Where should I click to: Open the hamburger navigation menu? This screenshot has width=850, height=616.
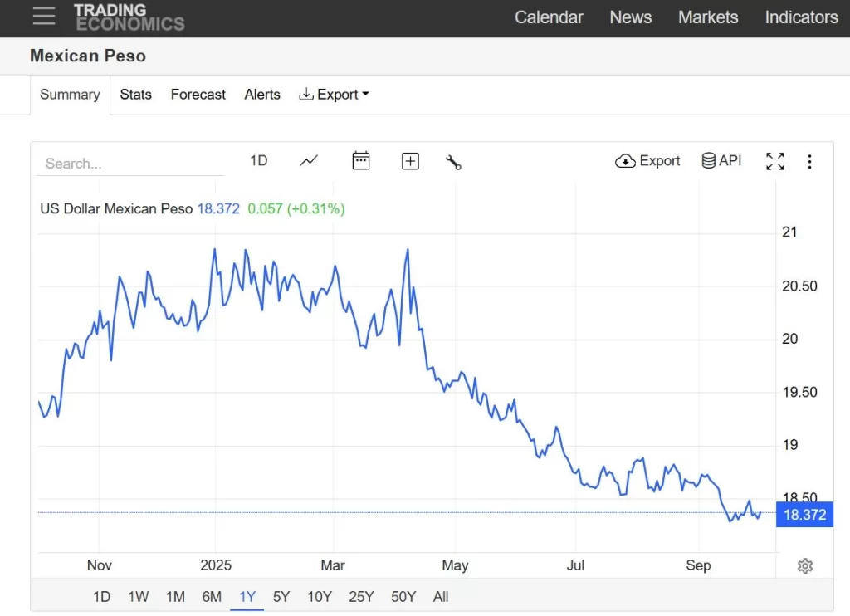(44, 17)
